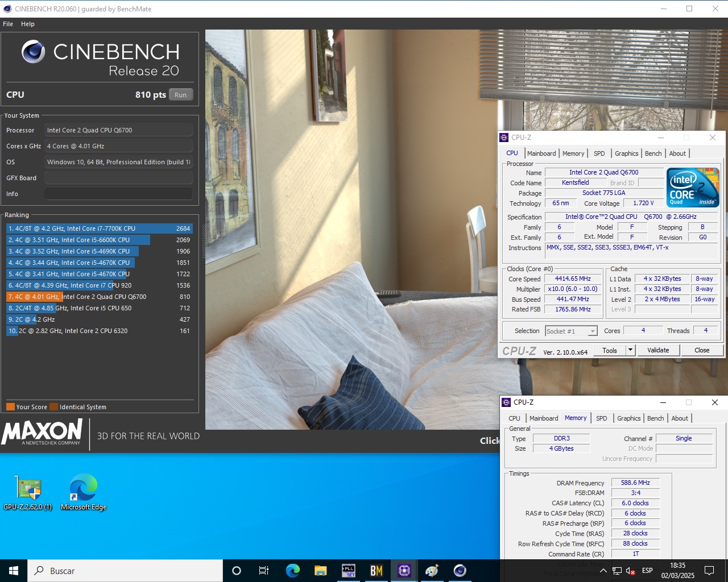Image resolution: width=728 pixels, height=582 pixels.
Task: Open Graphics tab in lower CPU-Z window
Action: point(629,418)
